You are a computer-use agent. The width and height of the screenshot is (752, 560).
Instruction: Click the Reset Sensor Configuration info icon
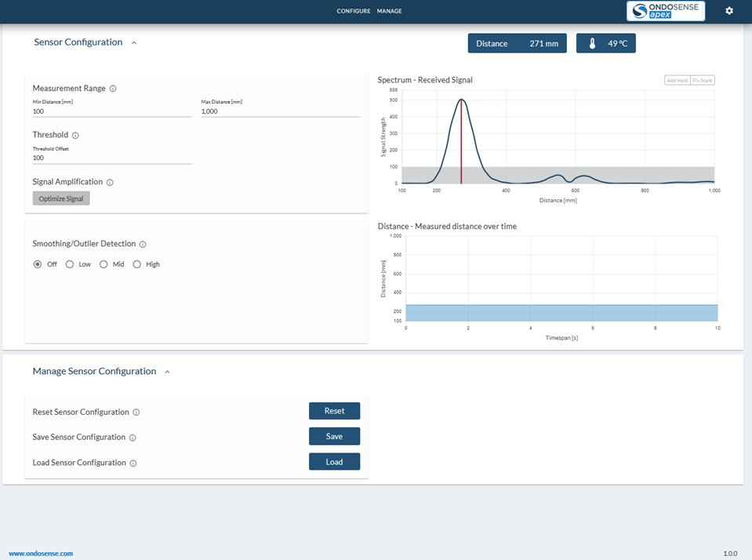coord(136,413)
